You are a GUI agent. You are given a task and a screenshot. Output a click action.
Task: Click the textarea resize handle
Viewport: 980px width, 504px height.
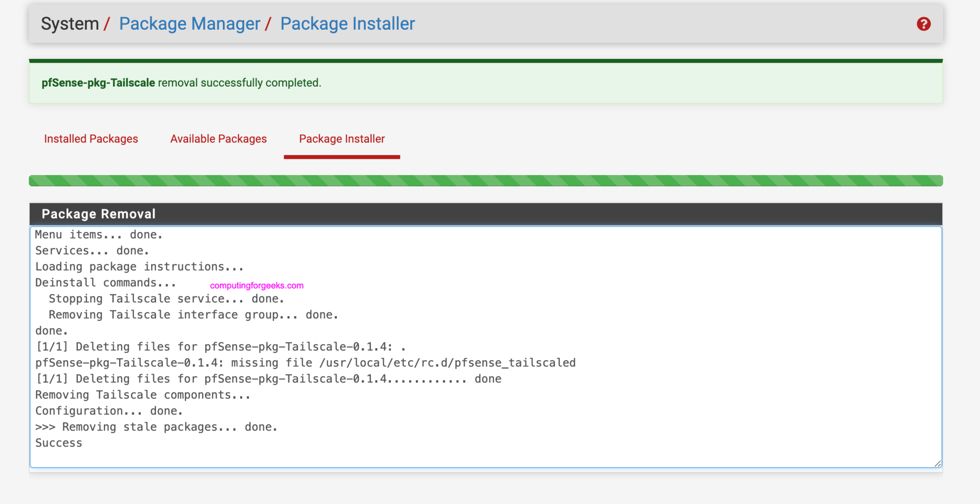click(937, 463)
